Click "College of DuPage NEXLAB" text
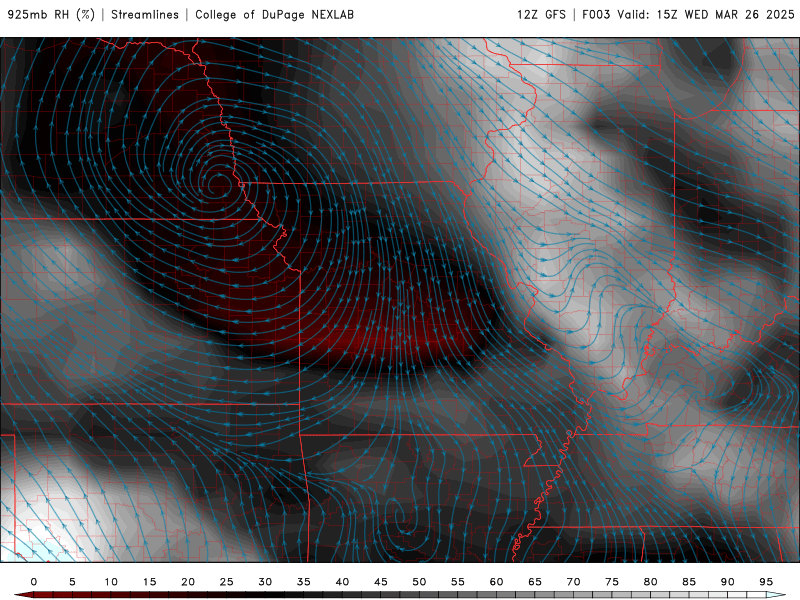The image size is (800, 600). pyautogui.click(x=274, y=15)
